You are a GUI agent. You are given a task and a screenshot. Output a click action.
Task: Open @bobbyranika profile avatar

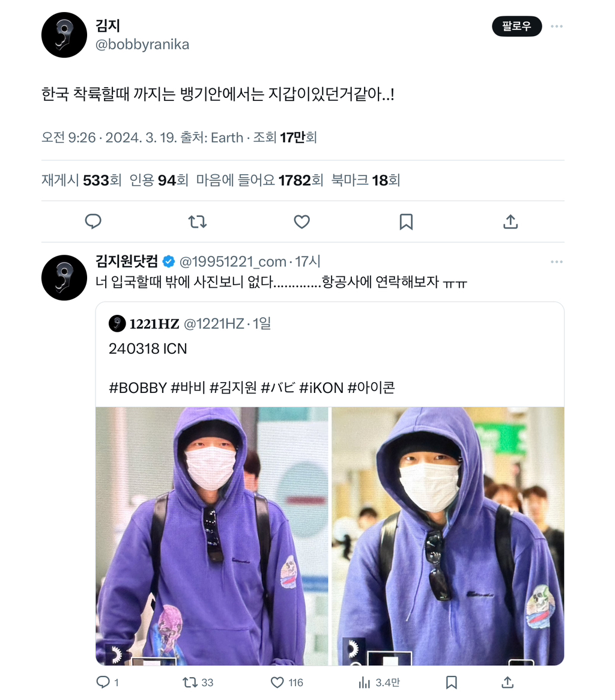(x=64, y=35)
